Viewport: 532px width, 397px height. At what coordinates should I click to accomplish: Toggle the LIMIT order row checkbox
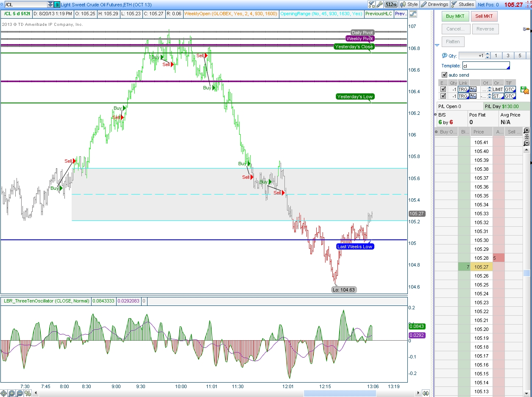[443, 89]
